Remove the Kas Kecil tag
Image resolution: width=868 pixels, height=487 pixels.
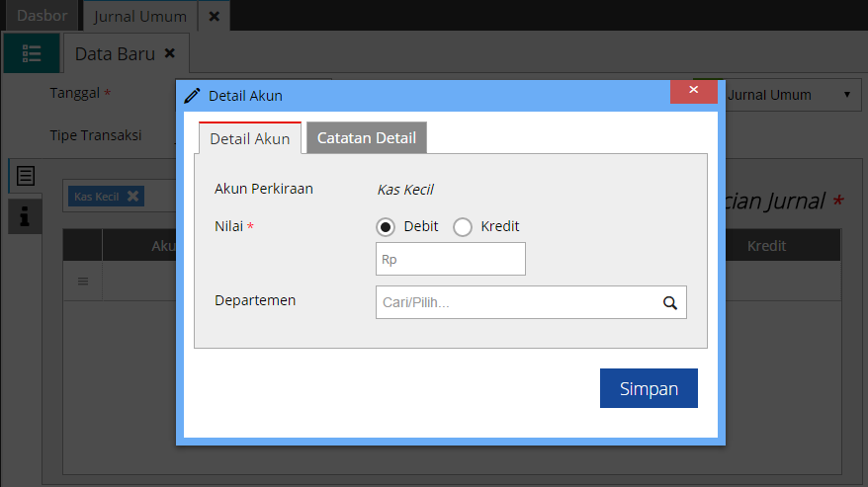132,196
